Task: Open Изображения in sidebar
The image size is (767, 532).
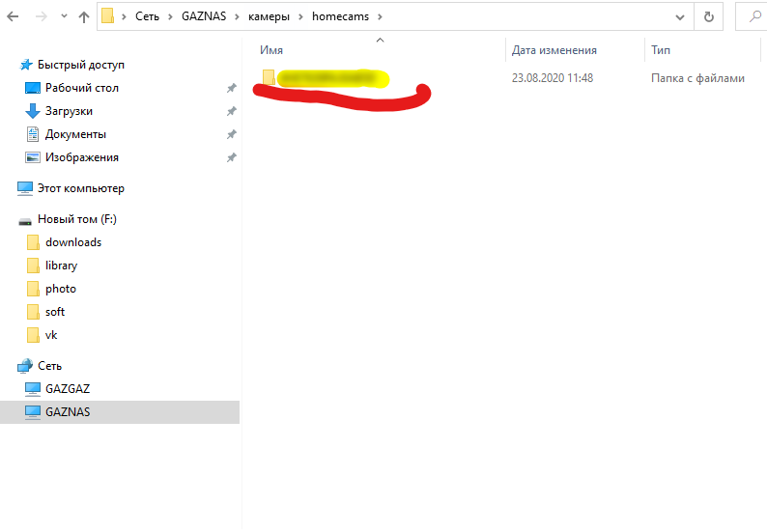Action: pyautogui.click(x=82, y=157)
